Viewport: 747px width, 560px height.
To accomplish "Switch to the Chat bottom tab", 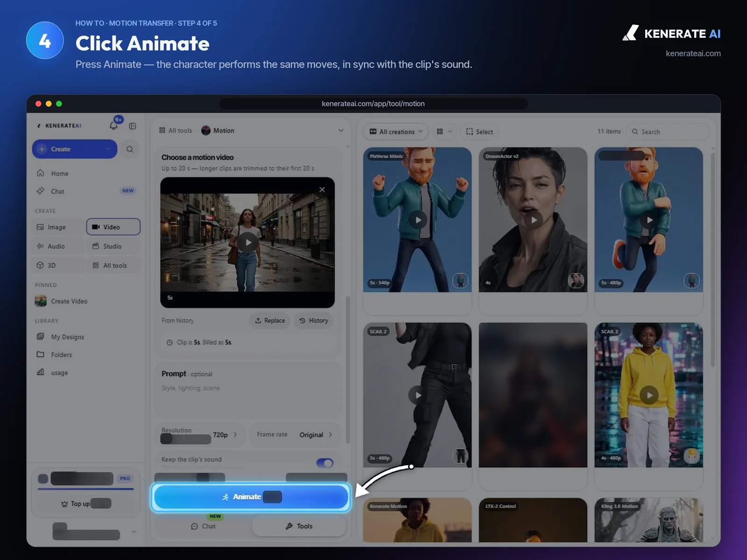I will [204, 526].
